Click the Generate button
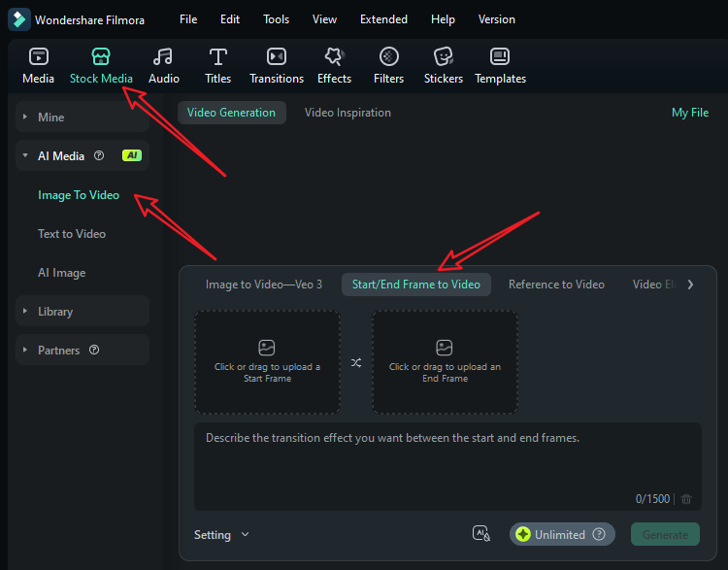728x570 pixels. [x=665, y=534]
